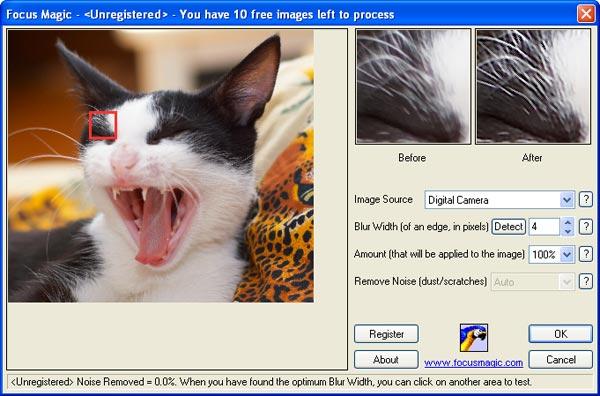Click the red selection box on the cat image
The width and height of the screenshot is (600, 396).
point(103,125)
